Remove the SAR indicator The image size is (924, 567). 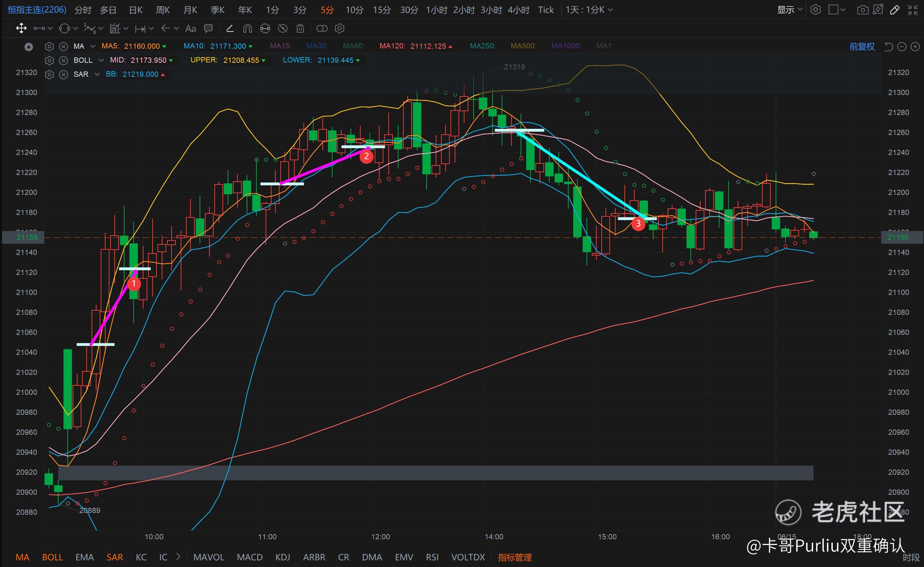coord(64,74)
